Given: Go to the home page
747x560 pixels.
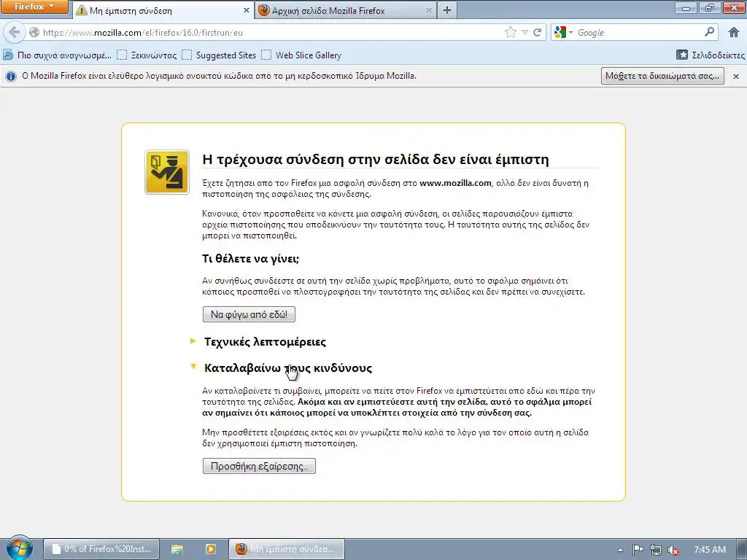Looking at the screenshot, I should 734,32.
